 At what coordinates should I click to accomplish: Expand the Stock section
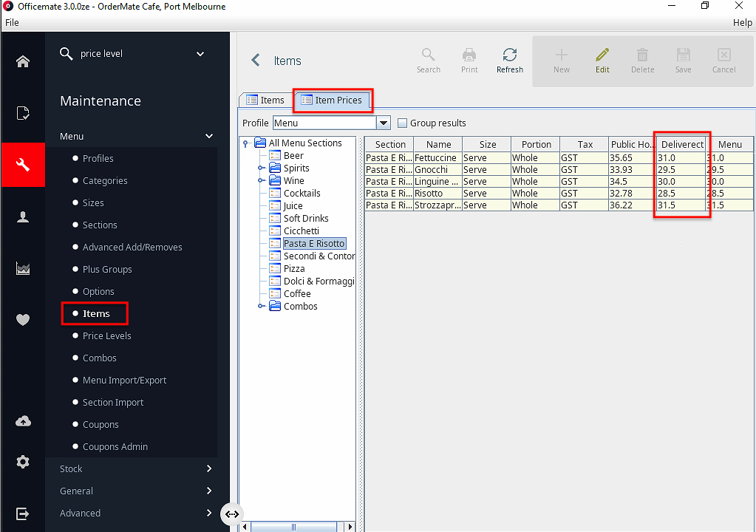click(x=208, y=468)
